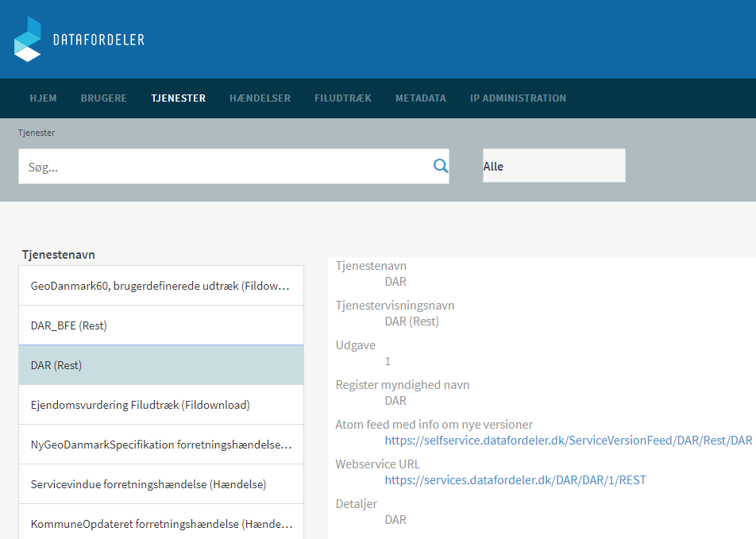Click the Datafordeler logo
This screenshot has height=539, width=756.
point(79,39)
